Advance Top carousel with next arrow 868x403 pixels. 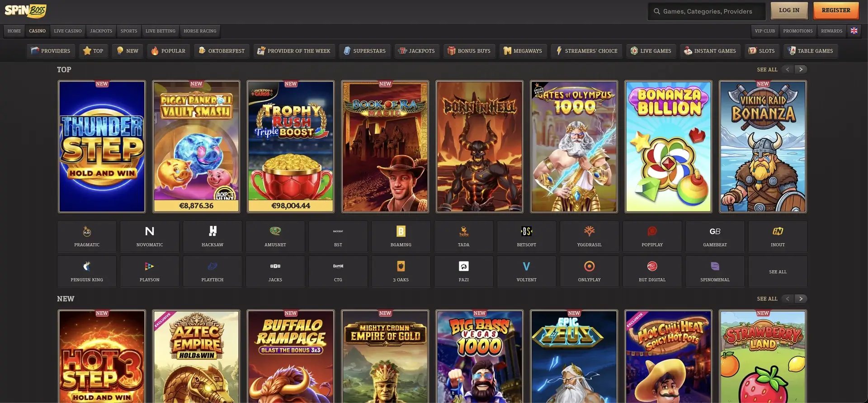801,70
